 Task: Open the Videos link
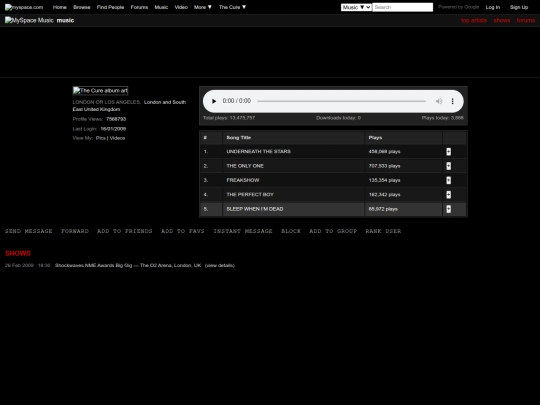(x=117, y=138)
